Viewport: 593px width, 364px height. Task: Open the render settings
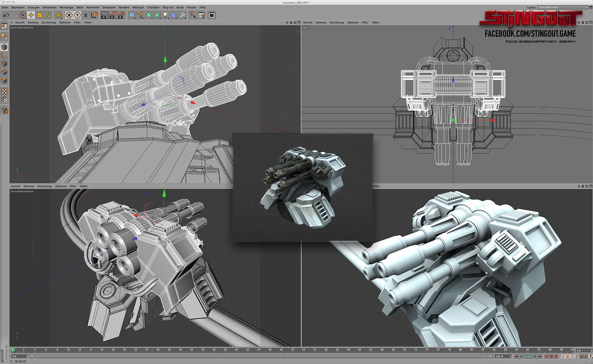tap(121, 15)
